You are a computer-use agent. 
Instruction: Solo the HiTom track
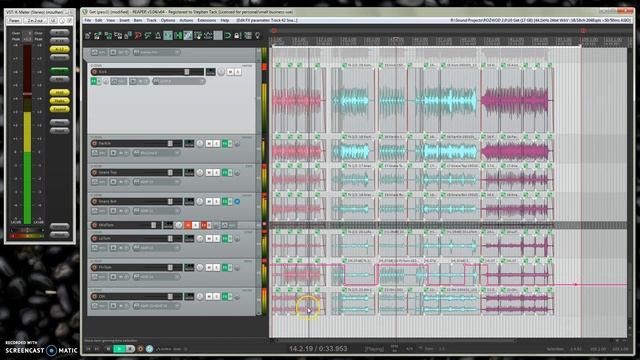click(x=216, y=268)
